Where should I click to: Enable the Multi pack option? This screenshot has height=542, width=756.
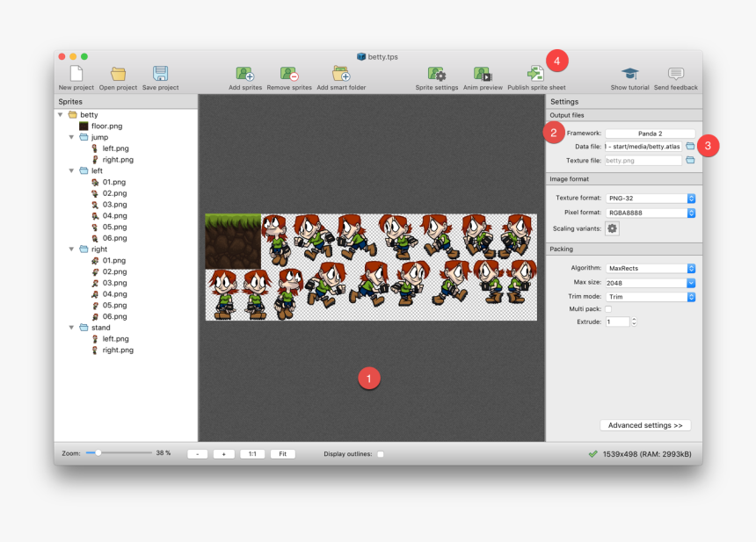pos(607,307)
